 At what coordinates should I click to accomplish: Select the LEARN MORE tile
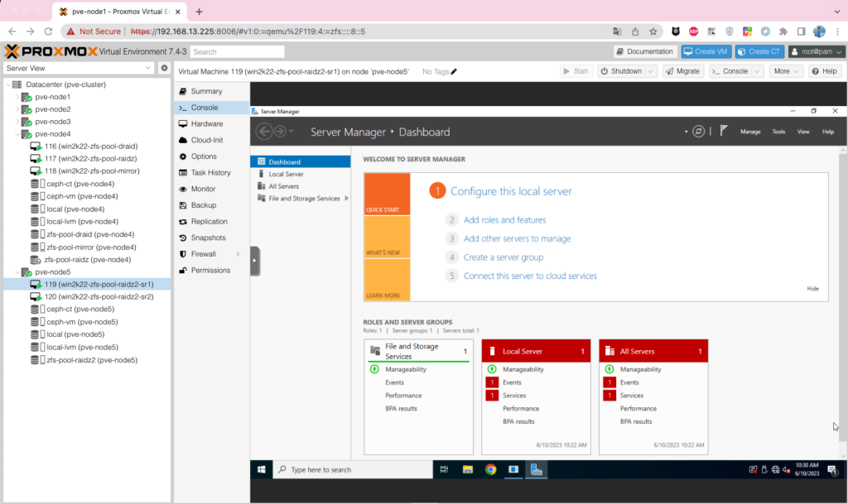point(388,280)
